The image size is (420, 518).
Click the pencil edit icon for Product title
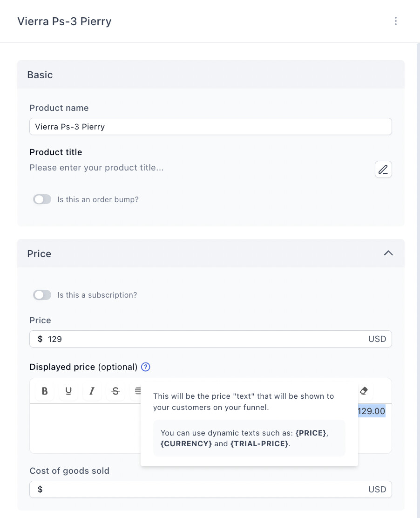point(383,170)
